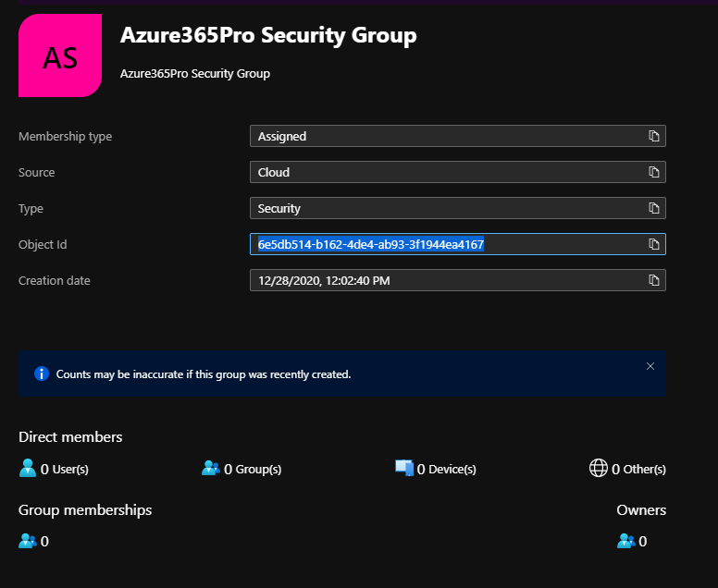
Task: Copy the Creation date value
Action: coord(654,280)
